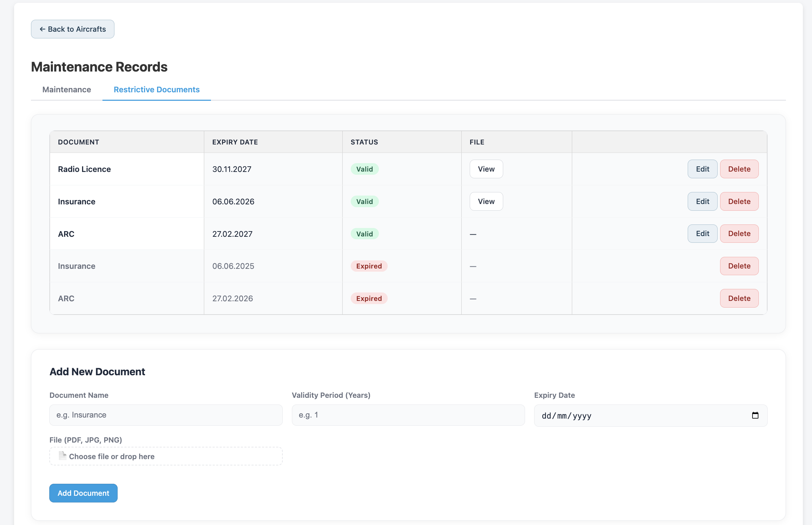The height and width of the screenshot is (525, 812).
Task: Edit ARC expiring 27.02.2027
Action: (x=702, y=234)
